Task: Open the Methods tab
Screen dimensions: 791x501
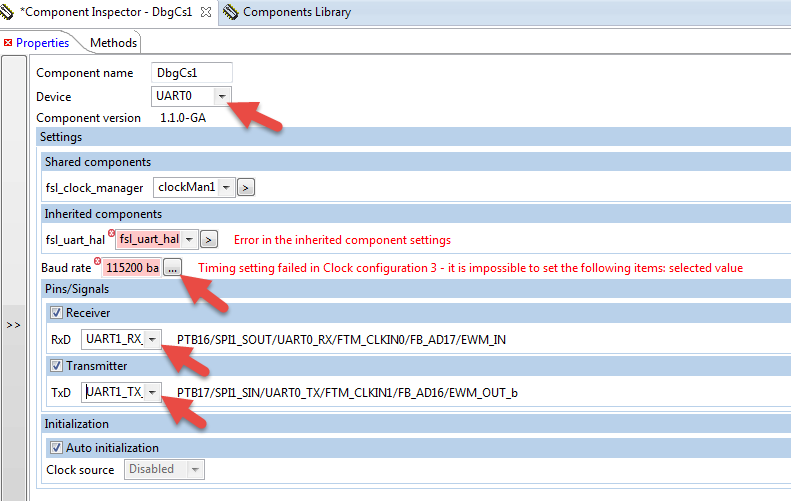Action: 114,43
